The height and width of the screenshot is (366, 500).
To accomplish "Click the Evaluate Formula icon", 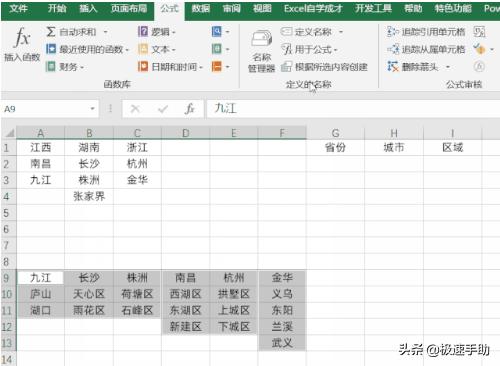I will click(479, 67).
